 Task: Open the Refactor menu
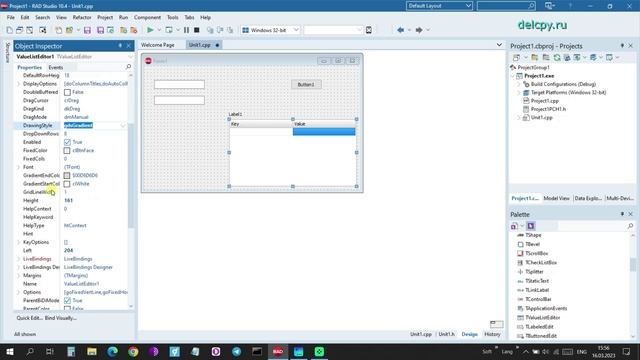pos(82,18)
